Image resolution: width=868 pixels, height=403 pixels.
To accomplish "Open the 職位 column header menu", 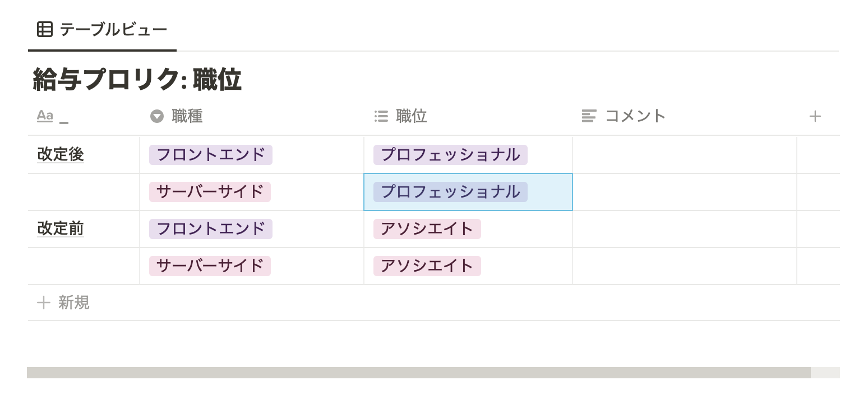I will pyautogui.click(x=412, y=116).
